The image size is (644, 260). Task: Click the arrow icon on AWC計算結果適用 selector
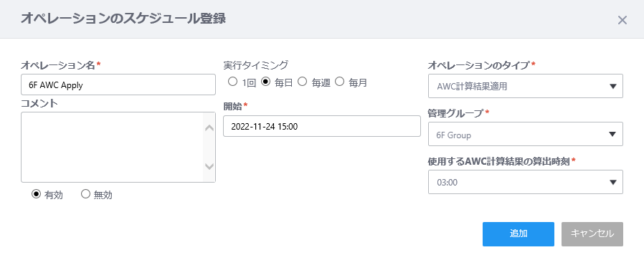click(613, 87)
